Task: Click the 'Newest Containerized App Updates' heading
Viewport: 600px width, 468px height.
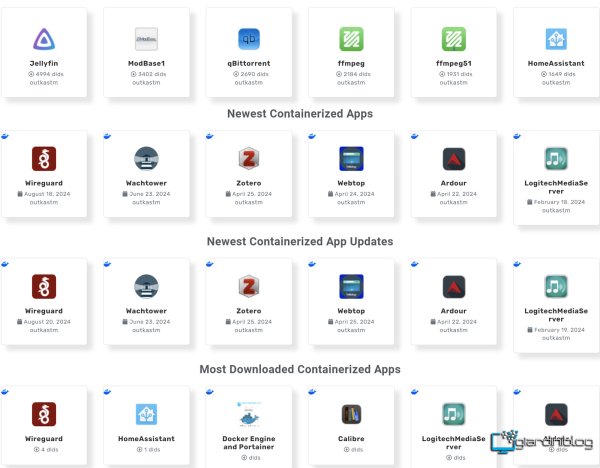Action: coord(300,241)
